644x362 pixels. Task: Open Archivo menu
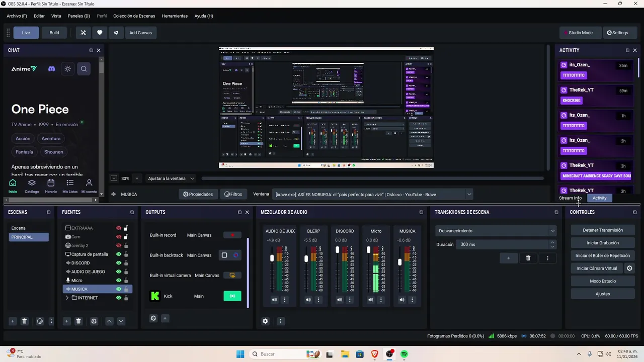(x=17, y=16)
